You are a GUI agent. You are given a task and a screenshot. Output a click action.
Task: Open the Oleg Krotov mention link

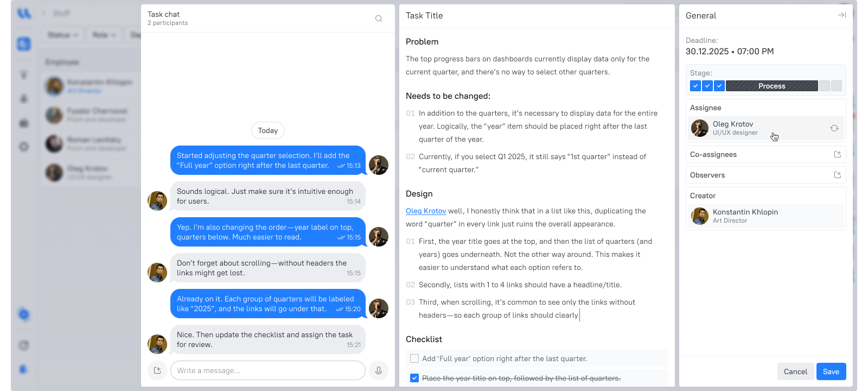(426, 211)
